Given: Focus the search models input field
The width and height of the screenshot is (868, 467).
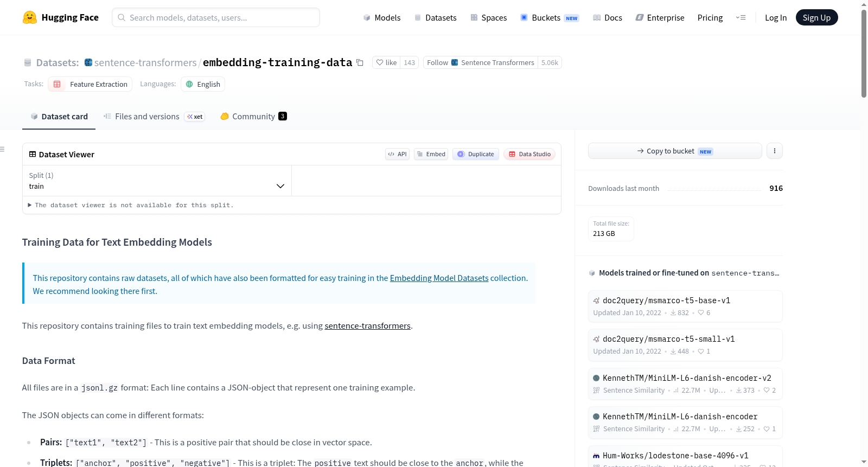Looking at the screenshot, I should tap(216, 17).
